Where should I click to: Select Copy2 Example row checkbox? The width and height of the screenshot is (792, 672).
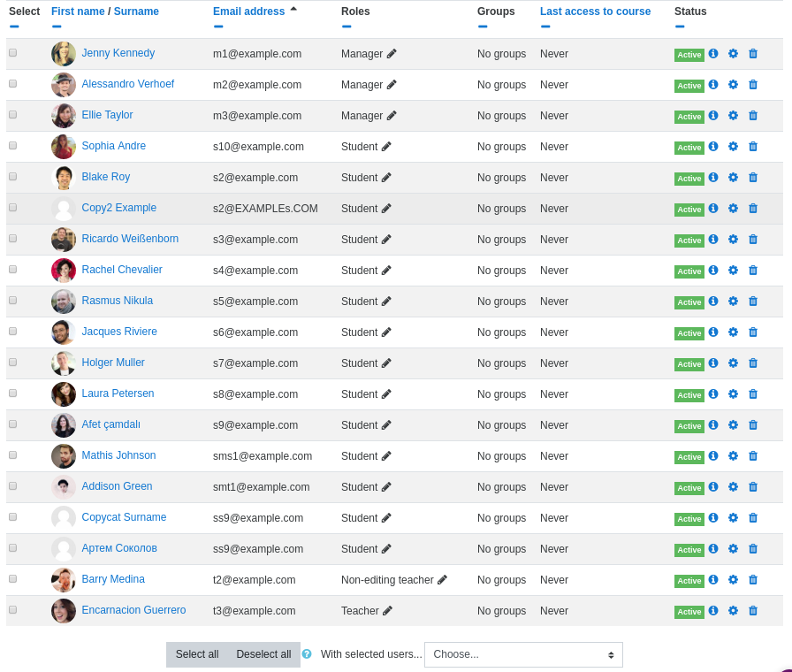pos(13,207)
